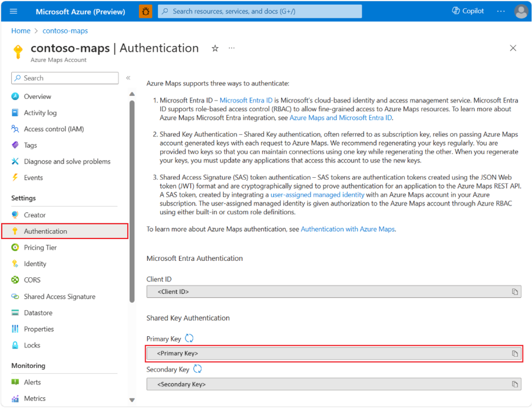Click the orange bug report icon
Viewport: 532px width, 408px height.
click(x=145, y=11)
